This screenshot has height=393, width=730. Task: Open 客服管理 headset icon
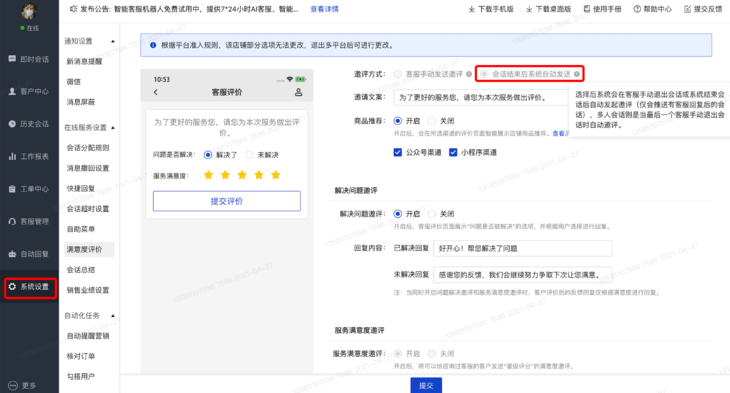(12, 222)
